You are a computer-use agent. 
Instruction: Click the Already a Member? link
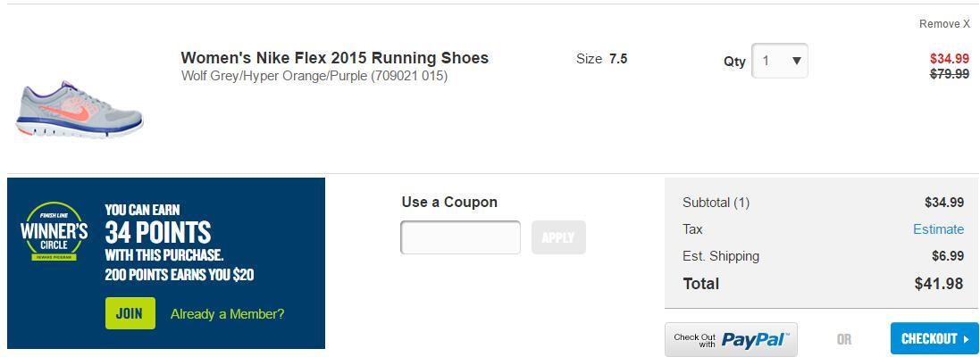point(227,314)
